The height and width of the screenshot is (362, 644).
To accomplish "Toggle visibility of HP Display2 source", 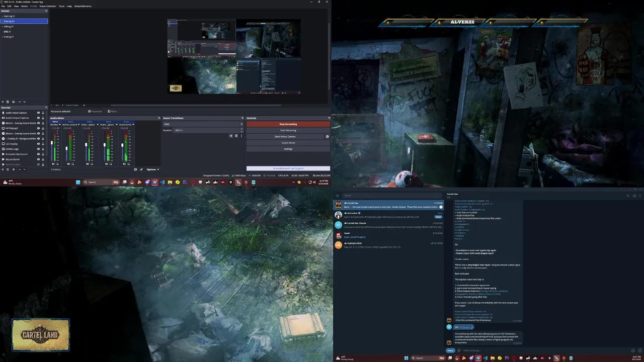I will coord(38,128).
